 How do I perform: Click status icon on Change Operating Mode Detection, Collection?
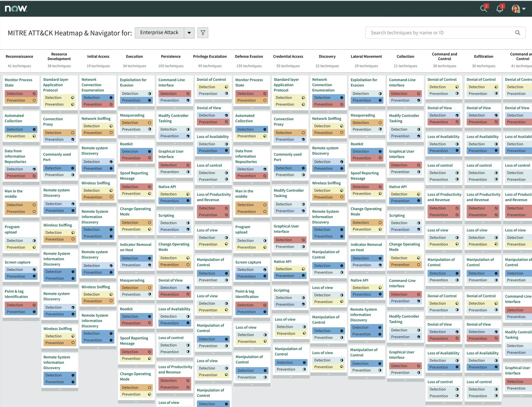point(419,258)
